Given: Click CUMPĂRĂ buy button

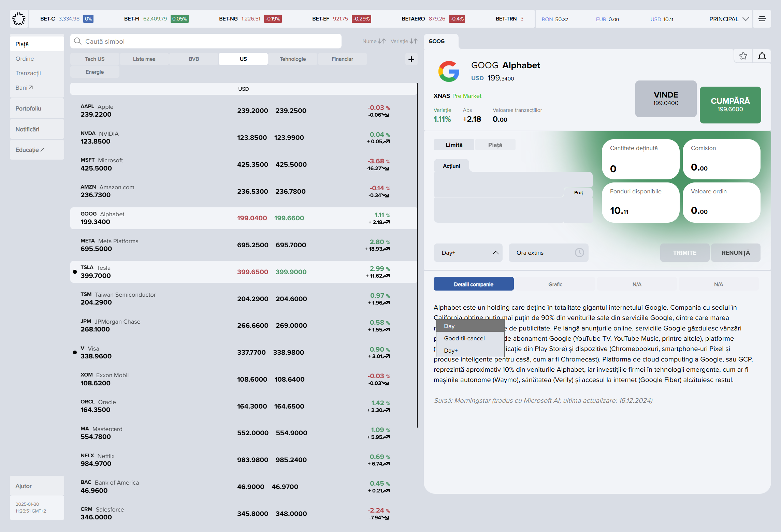Looking at the screenshot, I should (730, 105).
